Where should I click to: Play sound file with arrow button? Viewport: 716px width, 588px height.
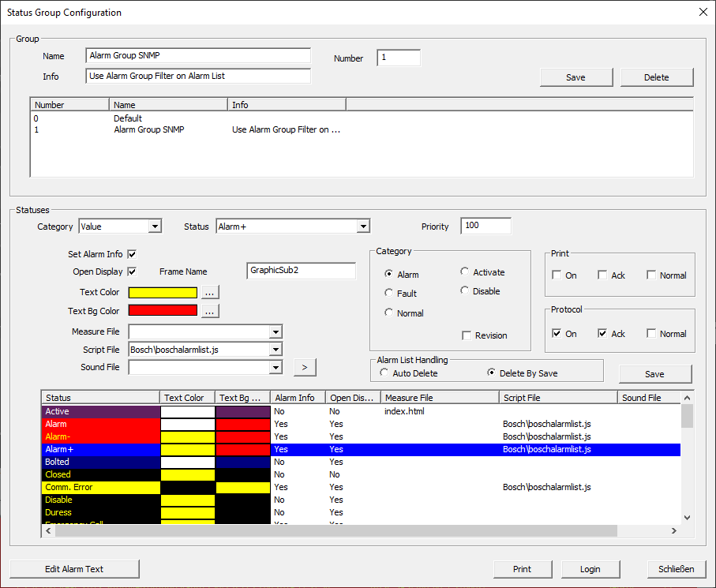click(x=305, y=367)
